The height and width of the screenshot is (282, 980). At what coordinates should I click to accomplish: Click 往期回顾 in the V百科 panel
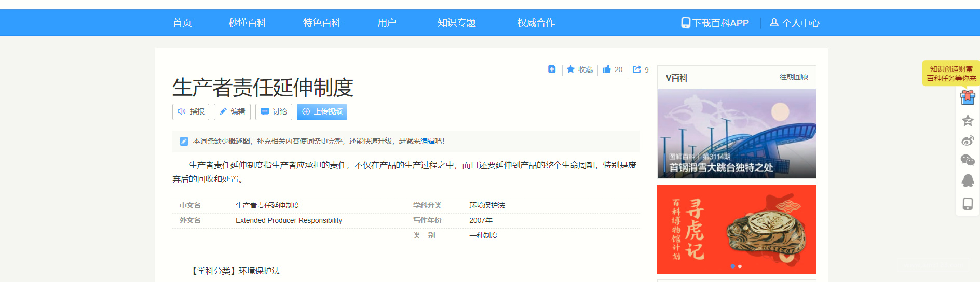click(793, 77)
